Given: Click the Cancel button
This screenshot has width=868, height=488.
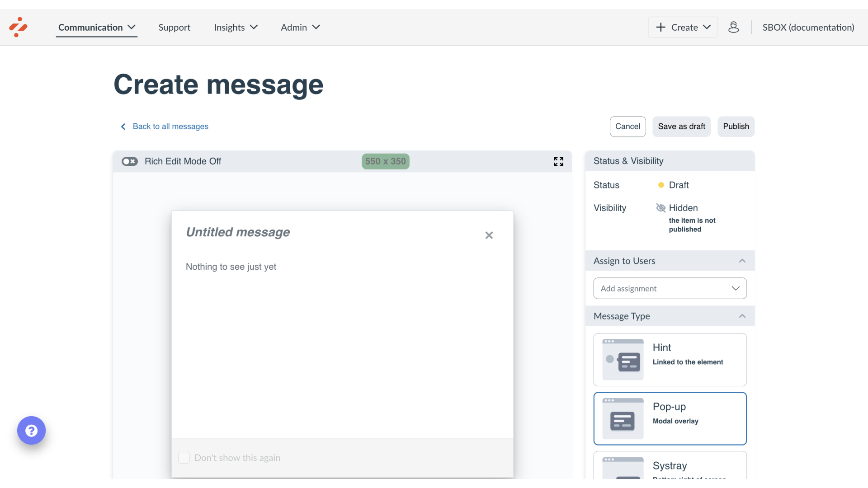Looking at the screenshot, I should pyautogui.click(x=627, y=127).
